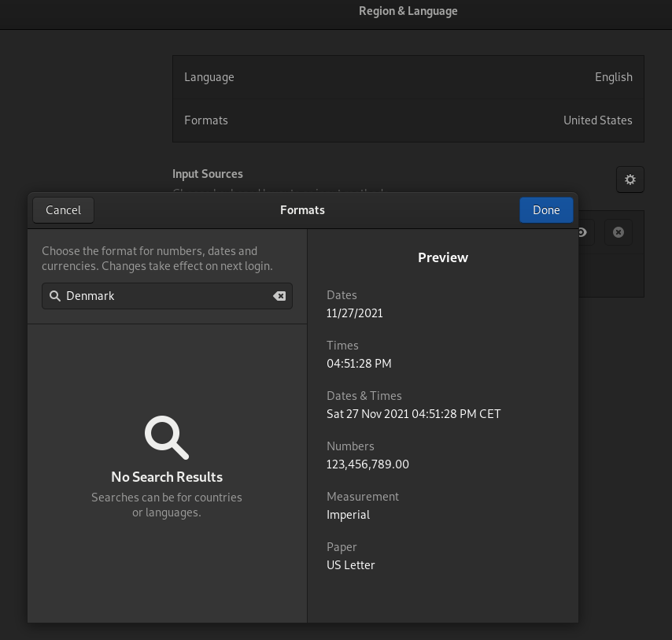Click the large no-results magnifier icon

click(x=167, y=437)
